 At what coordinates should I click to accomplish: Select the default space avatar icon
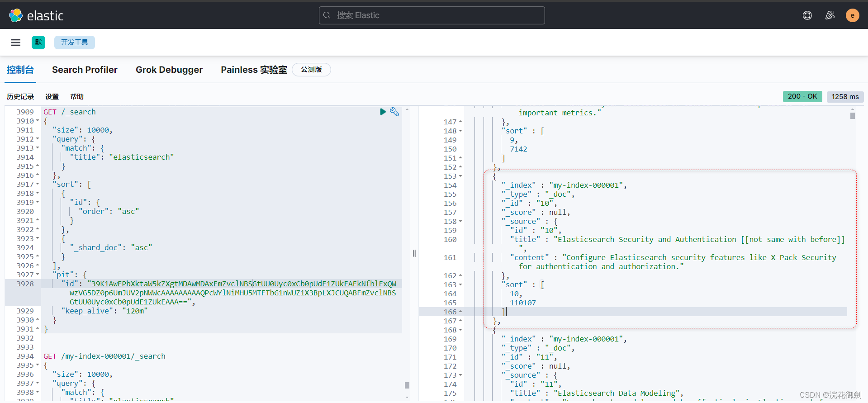point(38,43)
